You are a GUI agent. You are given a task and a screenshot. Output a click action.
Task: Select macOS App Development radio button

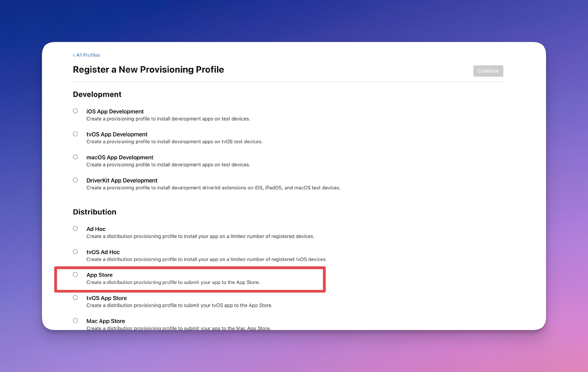tap(75, 157)
